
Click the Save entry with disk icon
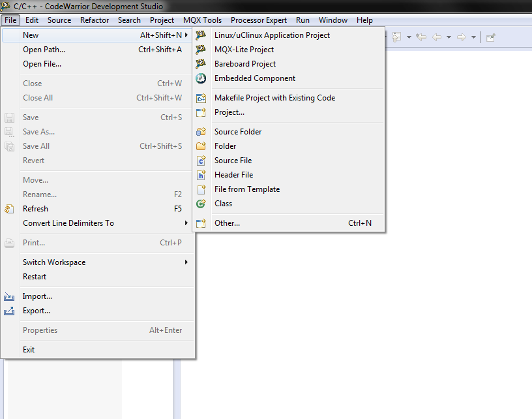[98, 117]
